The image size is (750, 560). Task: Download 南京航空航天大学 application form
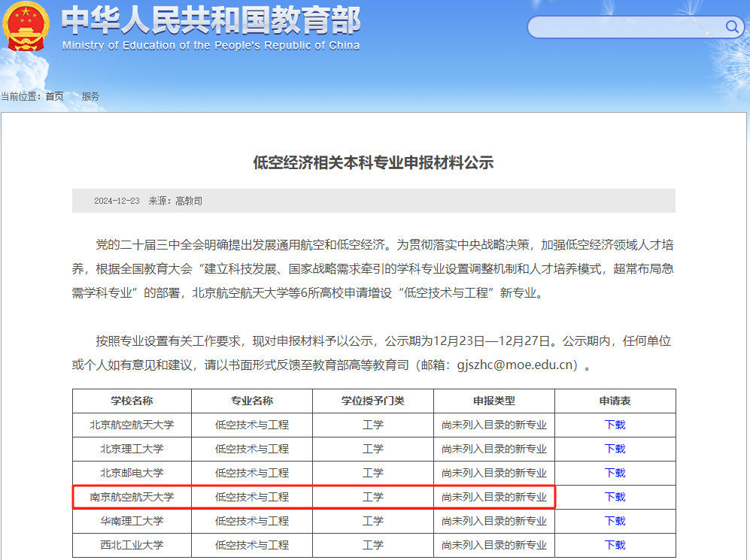pos(615,497)
